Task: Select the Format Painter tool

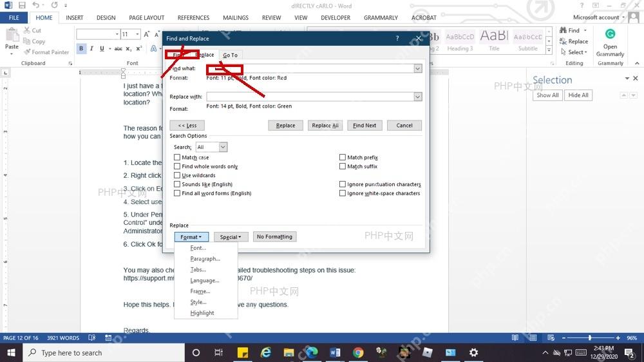Action: tap(46, 52)
